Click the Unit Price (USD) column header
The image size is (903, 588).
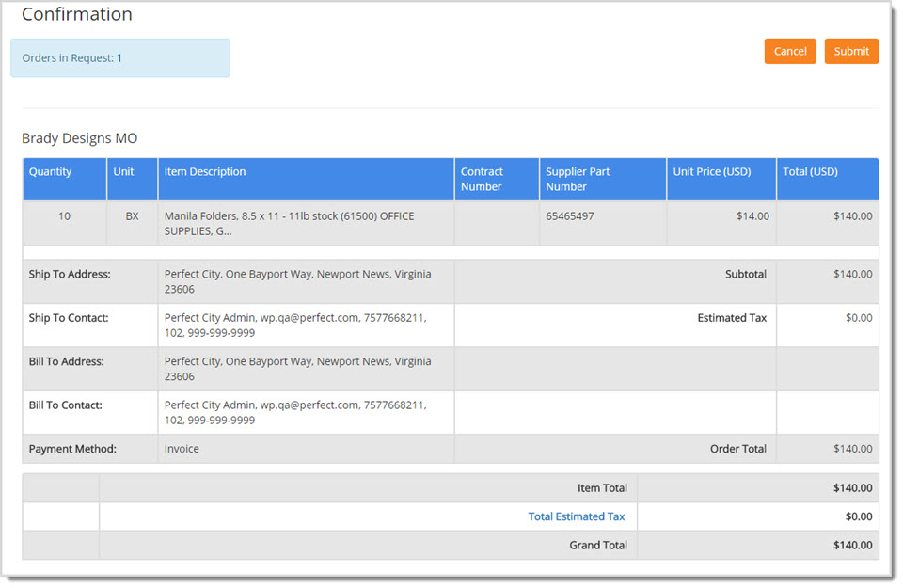(x=721, y=179)
